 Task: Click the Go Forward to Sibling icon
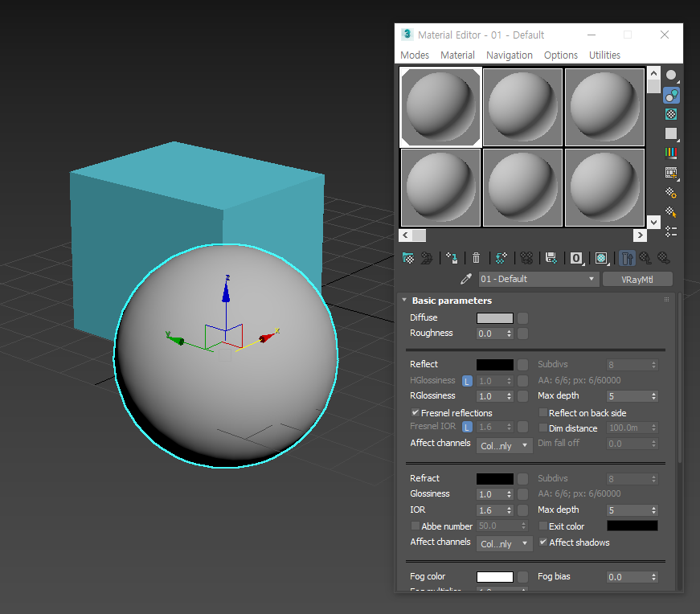[x=664, y=258]
